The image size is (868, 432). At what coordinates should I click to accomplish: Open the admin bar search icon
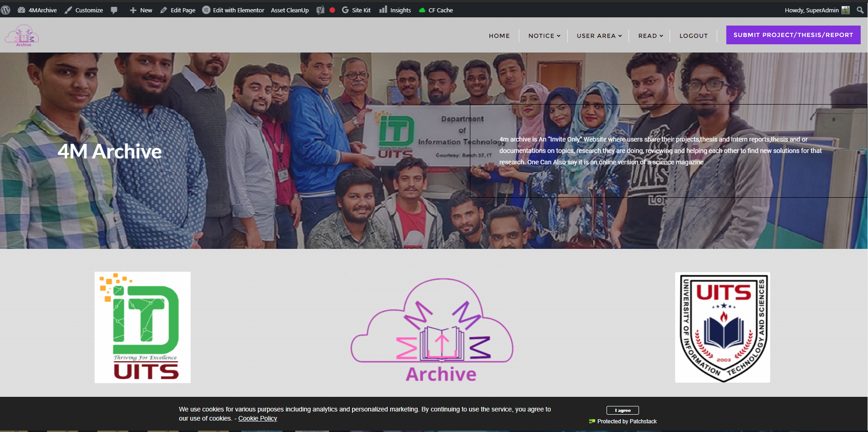860,10
